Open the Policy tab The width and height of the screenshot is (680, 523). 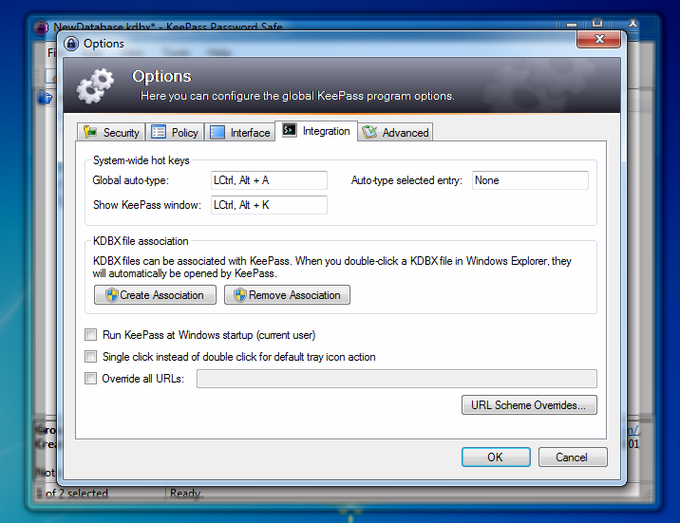click(x=175, y=132)
